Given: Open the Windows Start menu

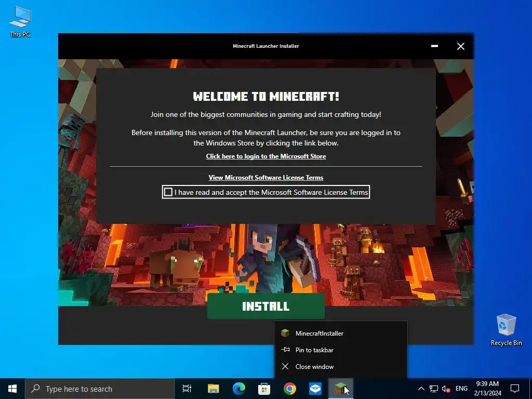Looking at the screenshot, I should pyautogui.click(x=12, y=389).
